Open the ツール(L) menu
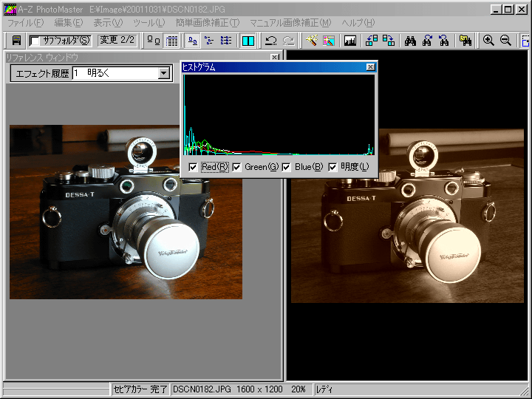Screen dimensions: 532x399 click(x=149, y=23)
